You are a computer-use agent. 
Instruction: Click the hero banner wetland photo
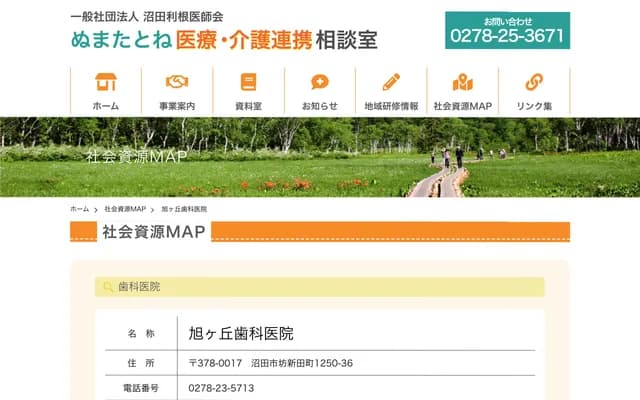click(x=320, y=157)
